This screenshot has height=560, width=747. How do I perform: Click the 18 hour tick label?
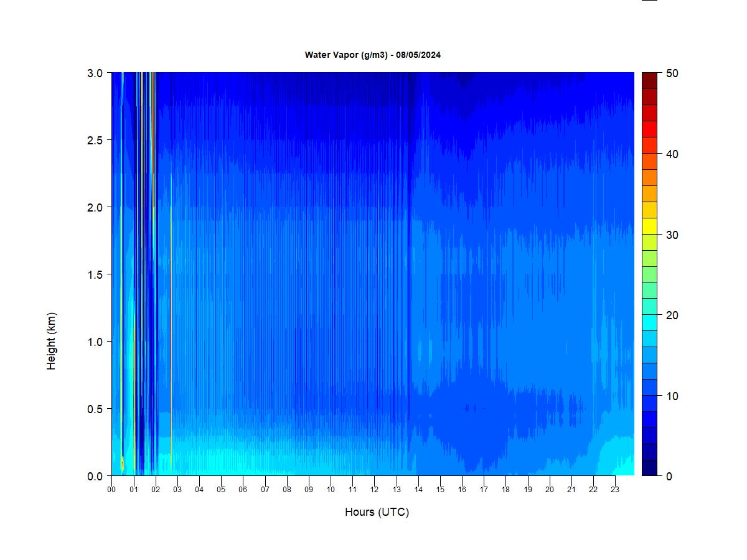[x=505, y=489]
